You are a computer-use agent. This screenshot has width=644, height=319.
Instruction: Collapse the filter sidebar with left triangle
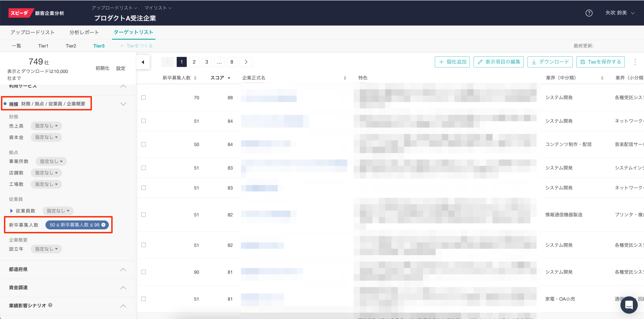(x=143, y=62)
